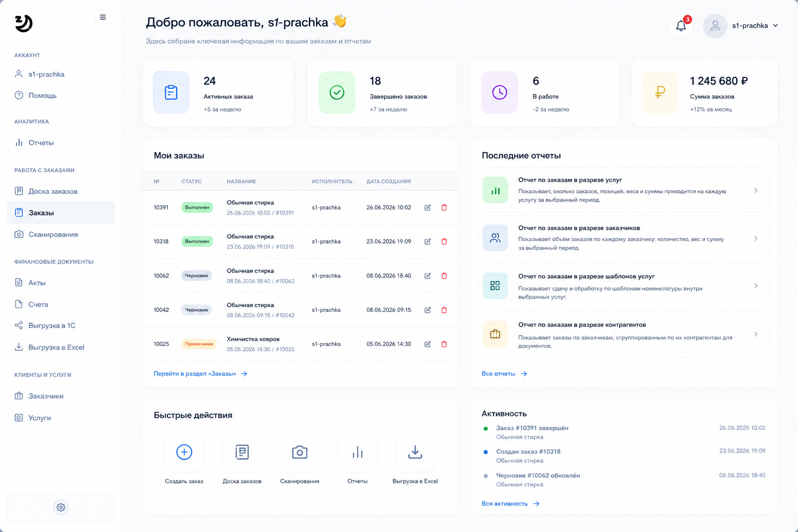Delete order 10042 with the trash icon
The height and width of the screenshot is (532, 798).
[444, 310]
